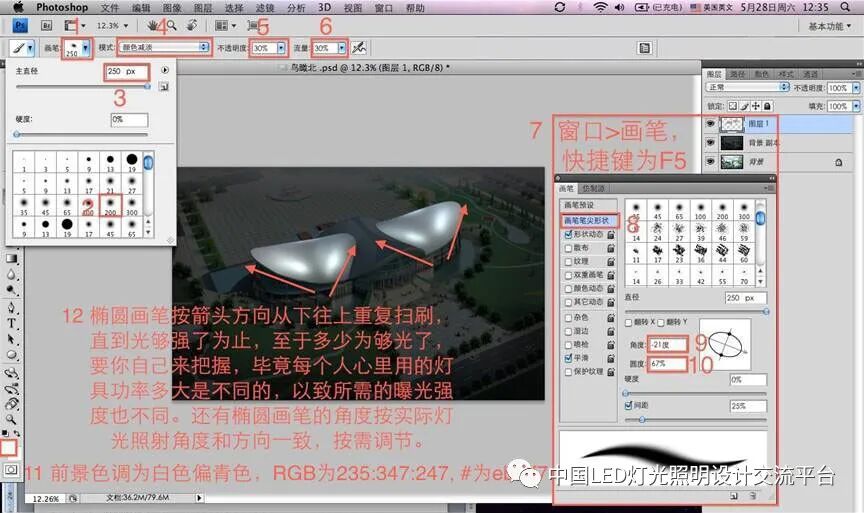Click the 圆度 roundness input field
864x513 pixels.
coord(667,364)
